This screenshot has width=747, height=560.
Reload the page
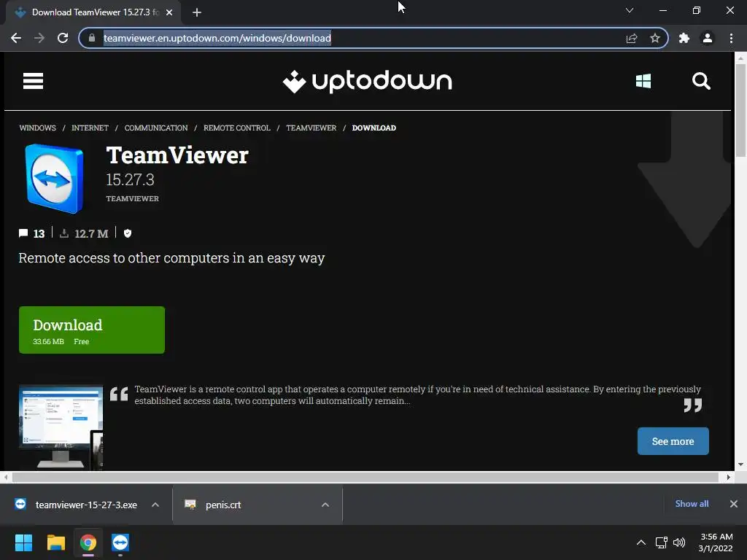(63, 38)
